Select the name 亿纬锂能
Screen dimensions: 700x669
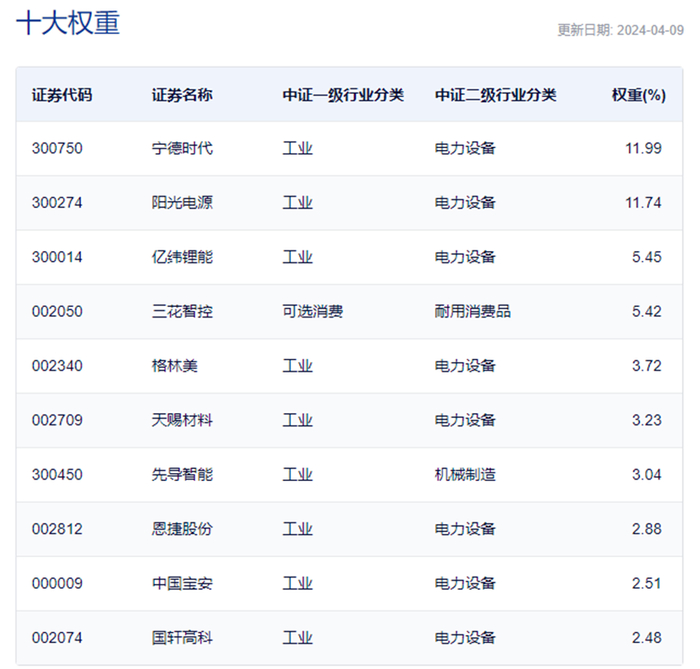182,257
